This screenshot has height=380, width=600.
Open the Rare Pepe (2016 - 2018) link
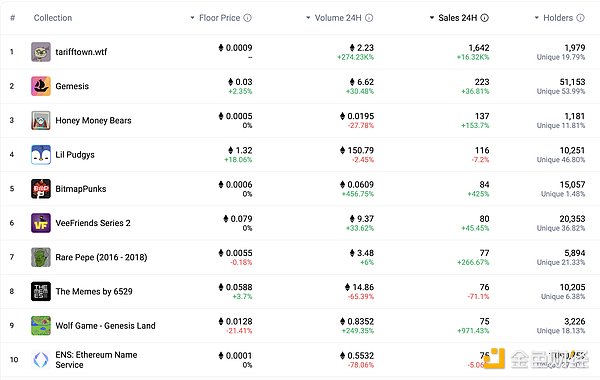[x=101, y=257]
